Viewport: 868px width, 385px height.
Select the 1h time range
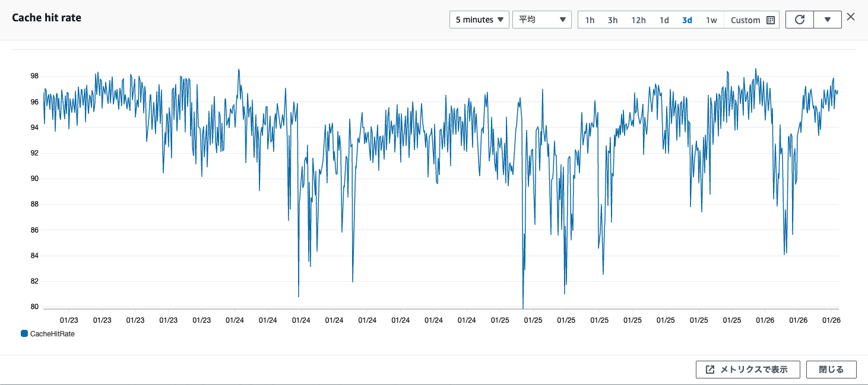pyautogui.click(x=590, y=20)
